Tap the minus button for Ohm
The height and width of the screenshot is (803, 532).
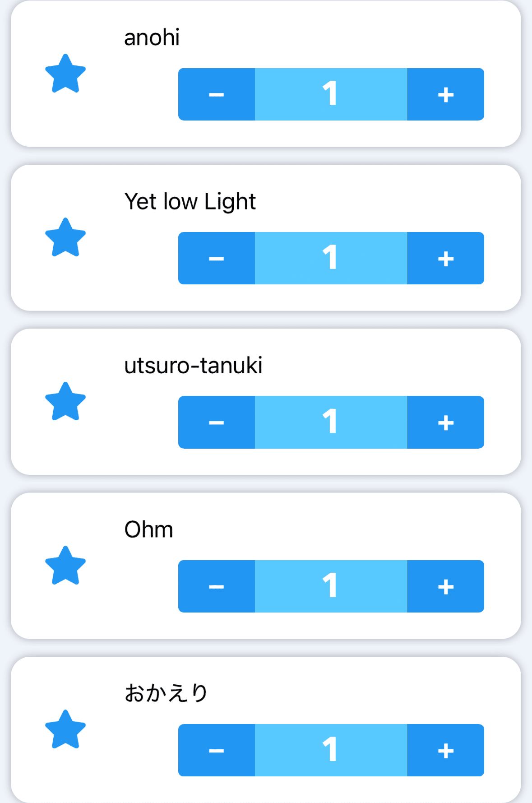pyautogui.click(x=217, y=586)
